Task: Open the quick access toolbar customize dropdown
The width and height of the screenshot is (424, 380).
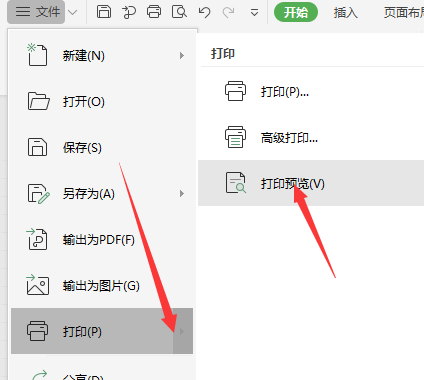Action: click(x=254, y=13)
